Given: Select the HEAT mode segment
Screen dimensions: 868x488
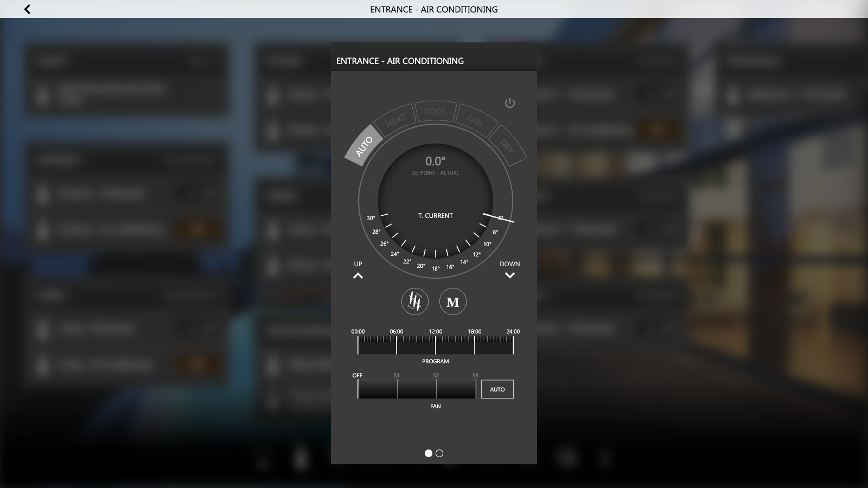Looking at the screenshot, I should tap(395, 119).
